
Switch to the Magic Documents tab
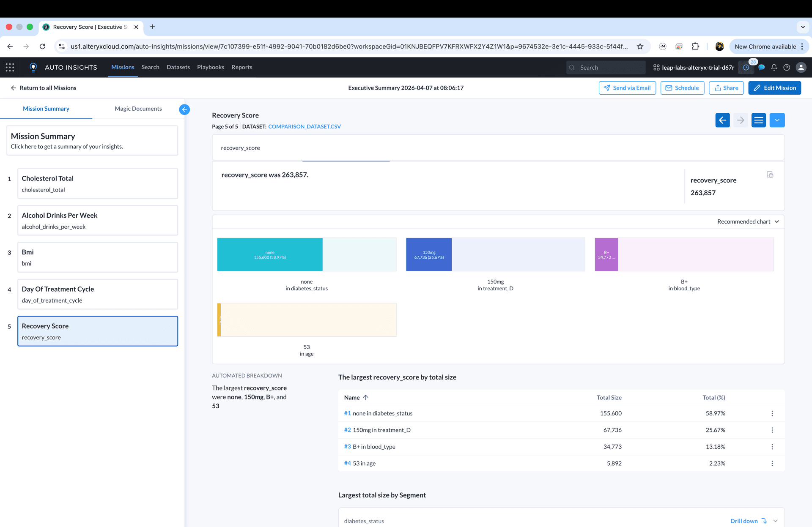coord(138,109)
